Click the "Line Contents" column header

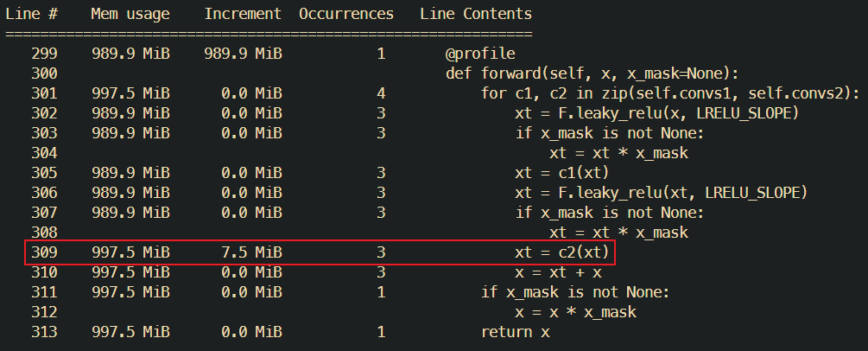(x=476, y=15)
